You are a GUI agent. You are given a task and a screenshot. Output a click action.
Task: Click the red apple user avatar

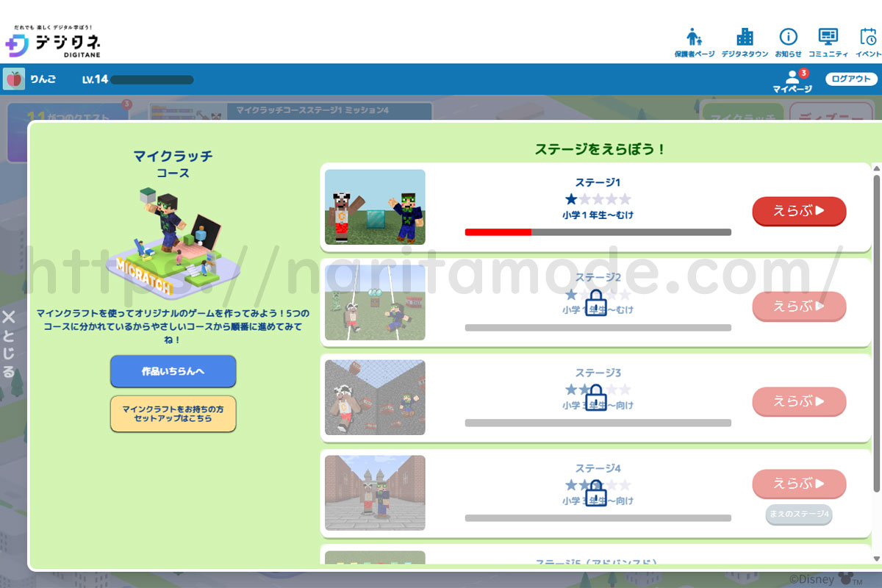pos(14,79)
